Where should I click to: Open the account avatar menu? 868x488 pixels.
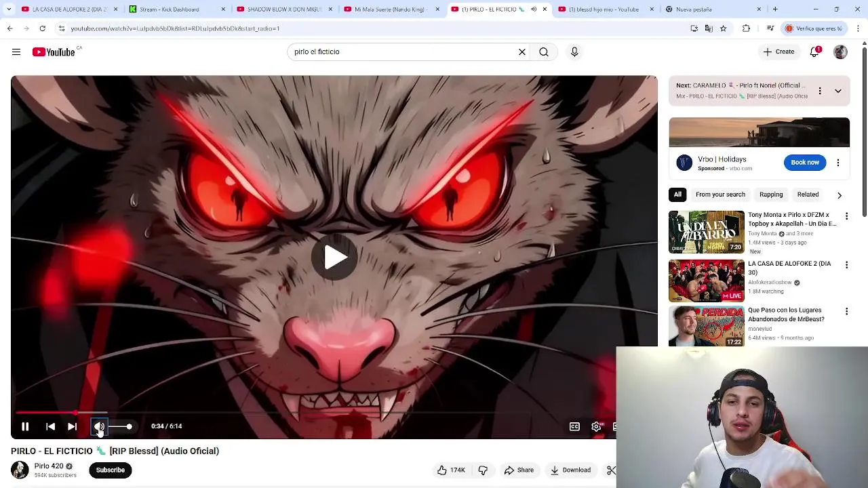click(x=840, y=52)
